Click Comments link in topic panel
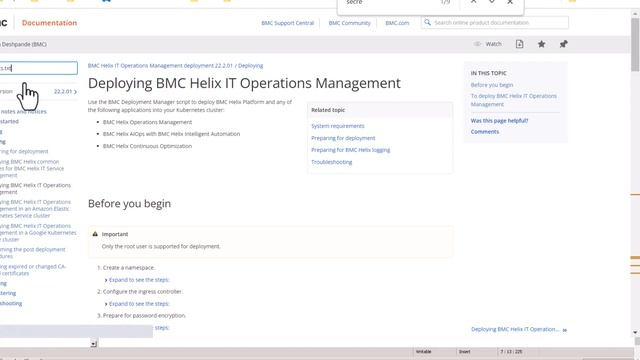Screen dimensions: 640x360 (x=484, y=132)
